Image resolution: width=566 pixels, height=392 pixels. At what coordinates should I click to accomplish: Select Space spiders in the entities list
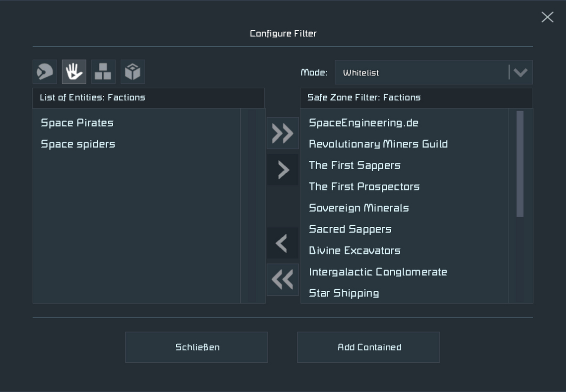[x=78, y=144]
